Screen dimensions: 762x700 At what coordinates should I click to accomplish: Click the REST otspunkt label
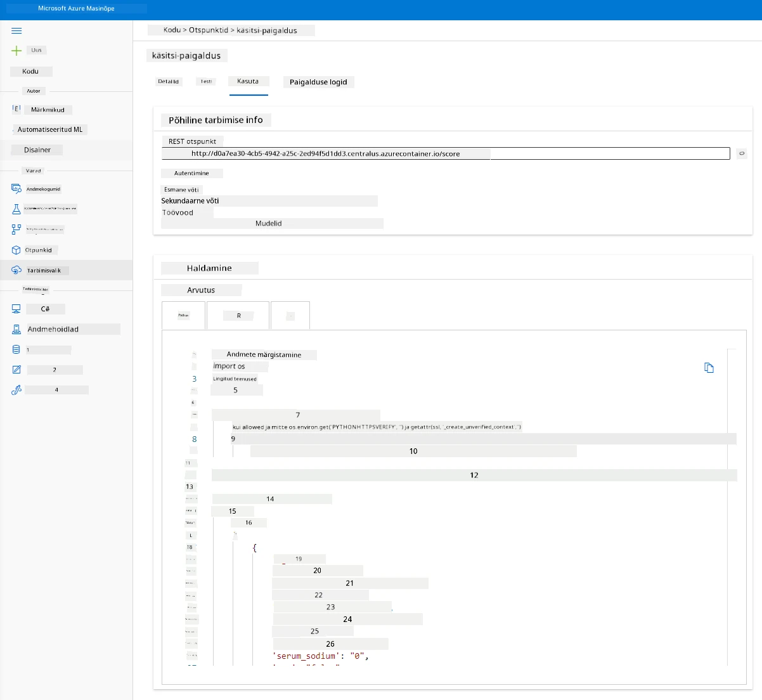[192, 141]
